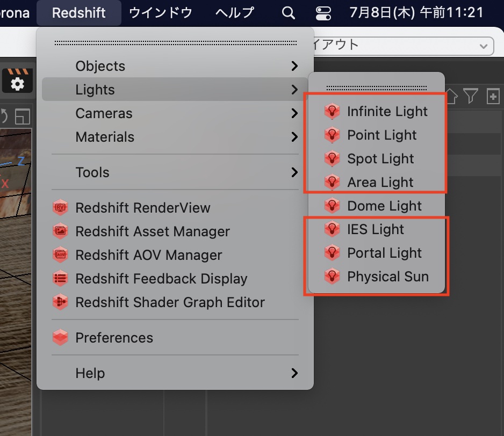The image size is (504, 436).
Task: Open macOS Control Center toggle icon
Action: (x=324, y=13)
